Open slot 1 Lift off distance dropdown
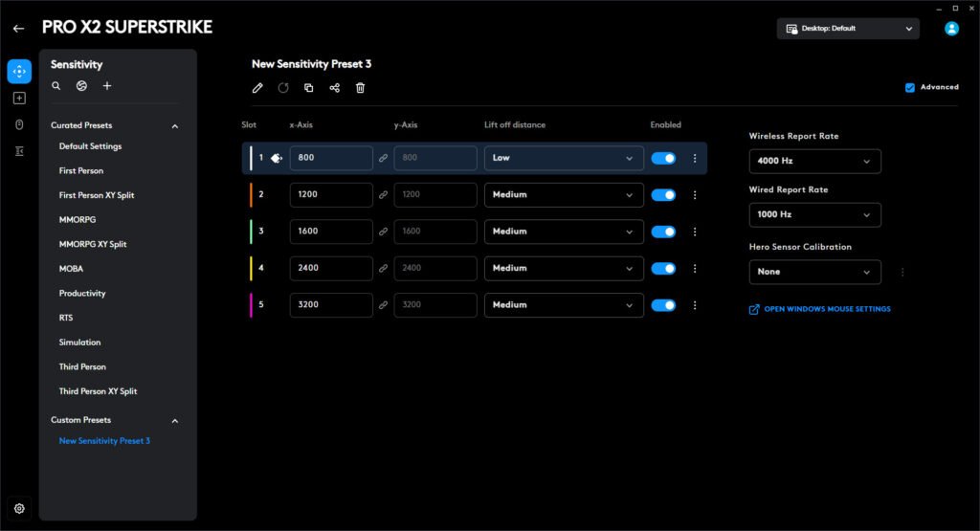 point(563,158)
